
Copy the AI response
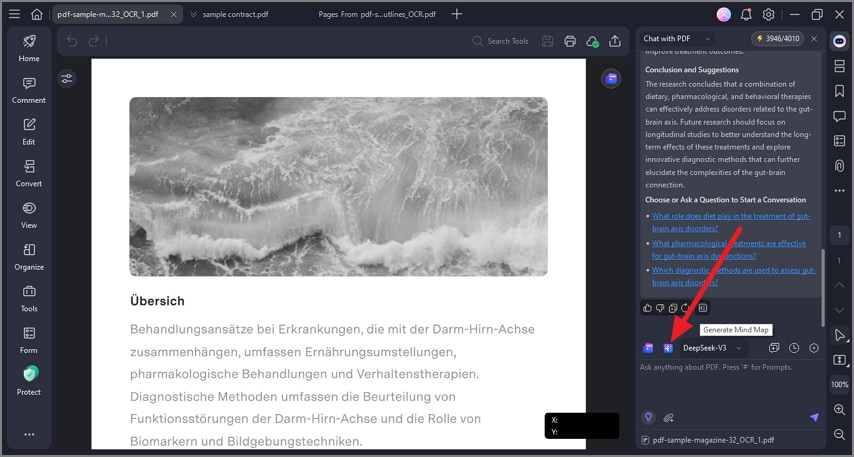click(x=673, y=308)
